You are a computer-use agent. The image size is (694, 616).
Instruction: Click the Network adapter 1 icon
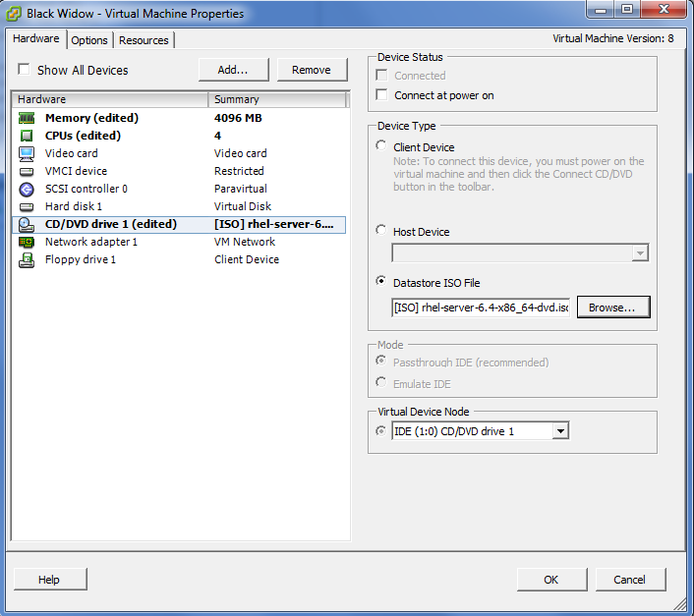click(27, 242)
